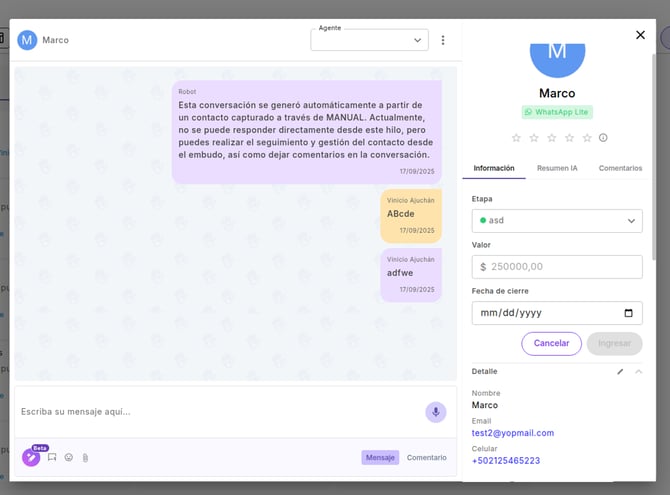Close the contact panel with the X

pyautogui.click(x=640, y=35)
